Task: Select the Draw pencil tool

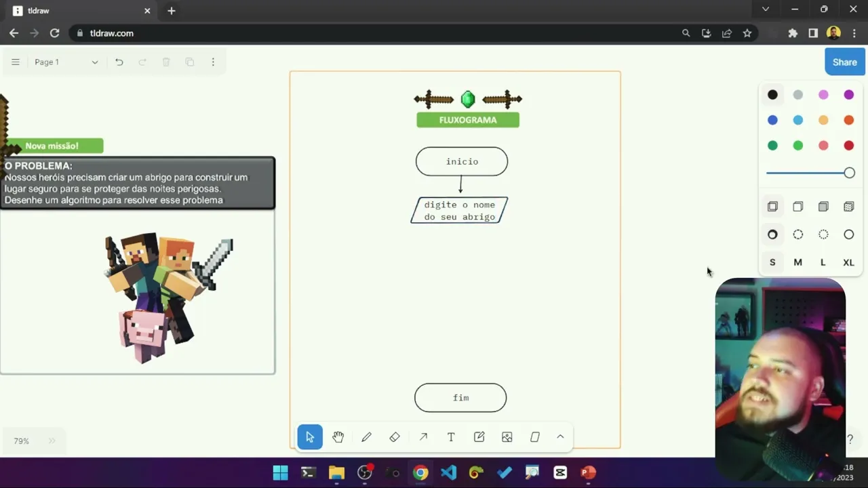Action: pos(366,437)
